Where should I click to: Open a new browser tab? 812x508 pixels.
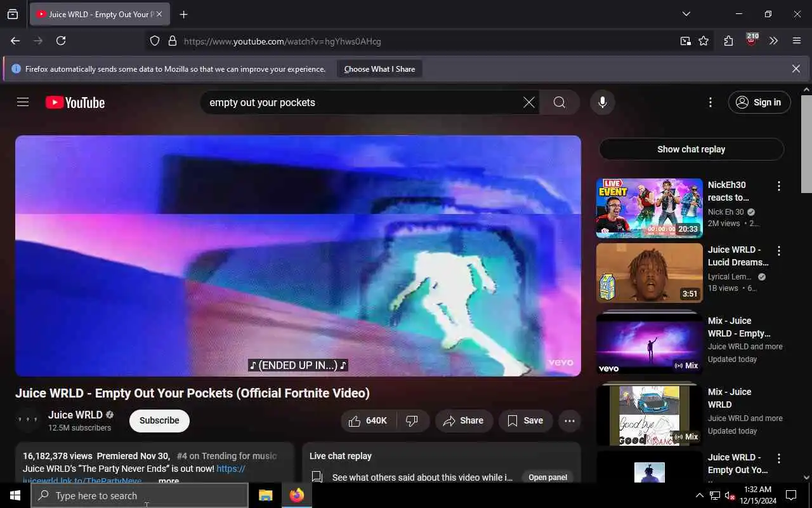coord(183,14)
